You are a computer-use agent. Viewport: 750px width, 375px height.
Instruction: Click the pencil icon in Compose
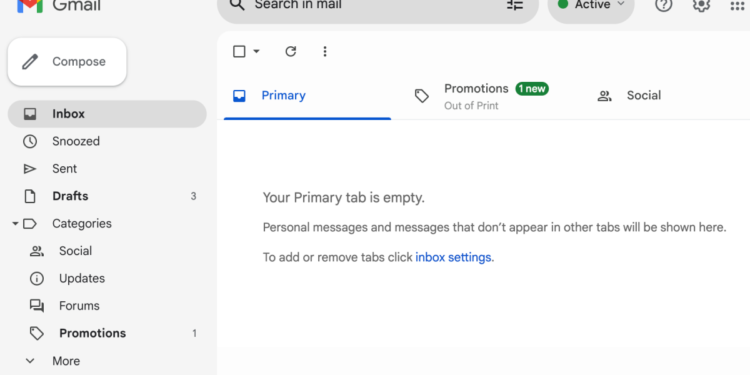click(x=30, y=62)
